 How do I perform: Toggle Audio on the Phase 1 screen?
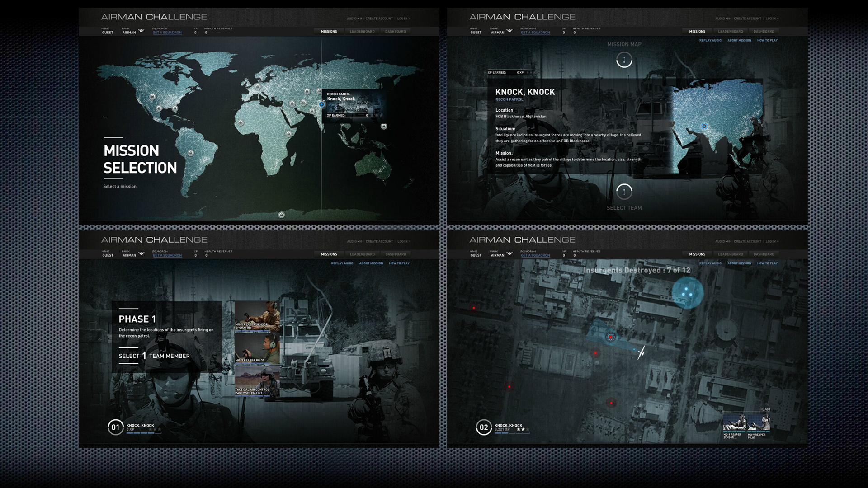[x=354, y=241]
